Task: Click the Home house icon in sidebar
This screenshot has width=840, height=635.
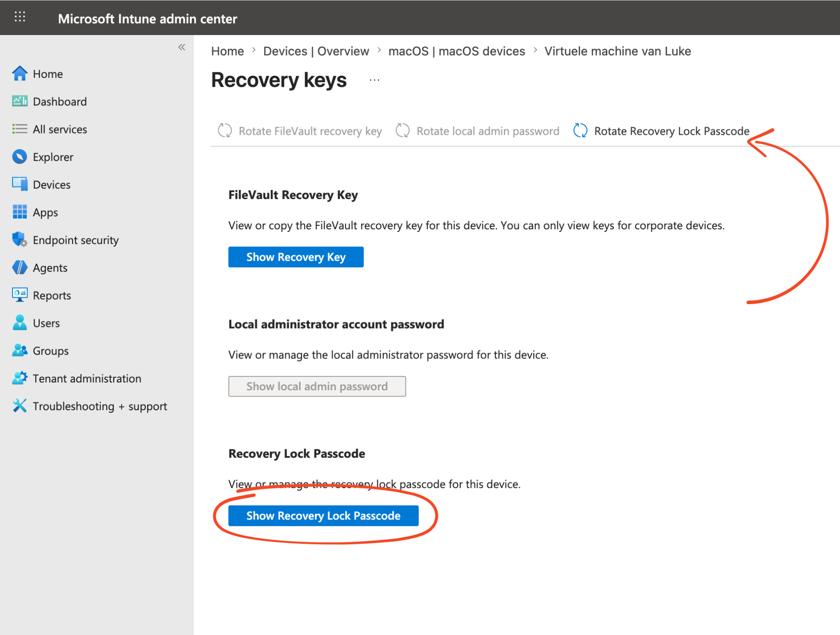Action: [20, 74]
